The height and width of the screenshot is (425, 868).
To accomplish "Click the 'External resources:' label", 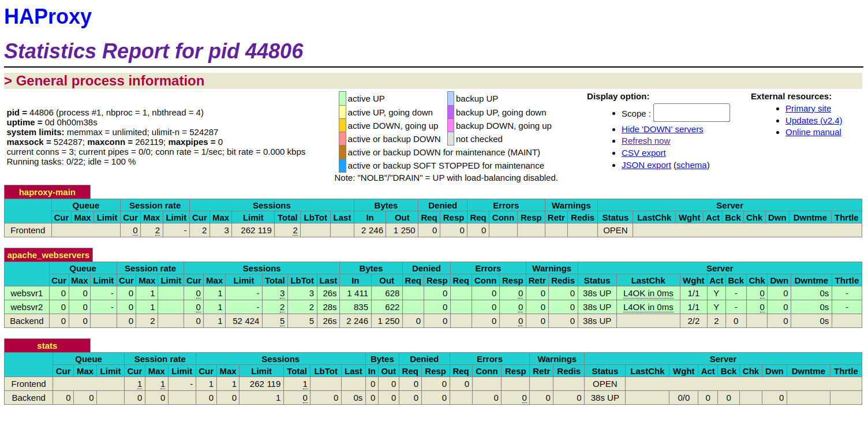I will [791, 96].
